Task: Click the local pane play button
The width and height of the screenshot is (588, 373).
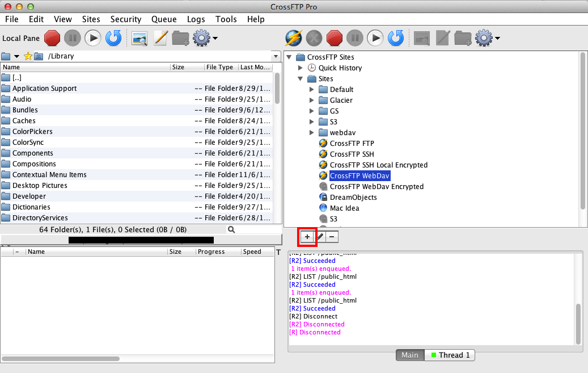Action: [92, 38]
